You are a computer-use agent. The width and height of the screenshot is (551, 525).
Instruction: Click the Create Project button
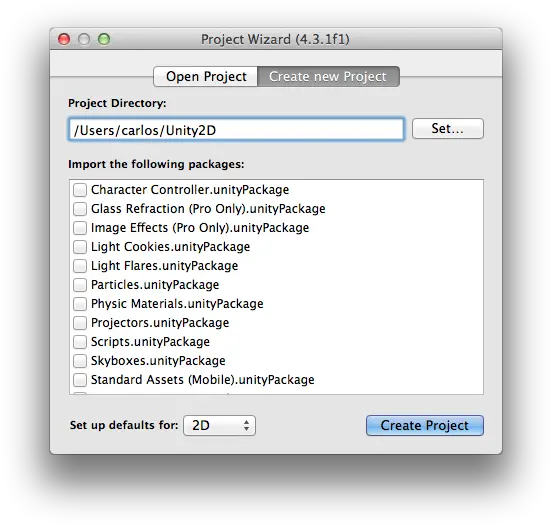click(x=424, y=426)
